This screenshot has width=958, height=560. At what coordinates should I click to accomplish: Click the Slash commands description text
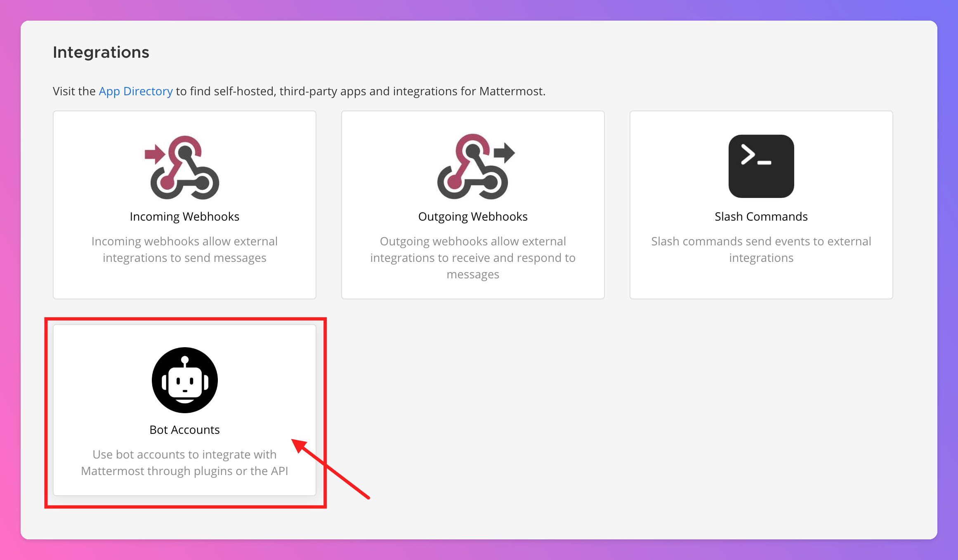(x=761, y=249)
